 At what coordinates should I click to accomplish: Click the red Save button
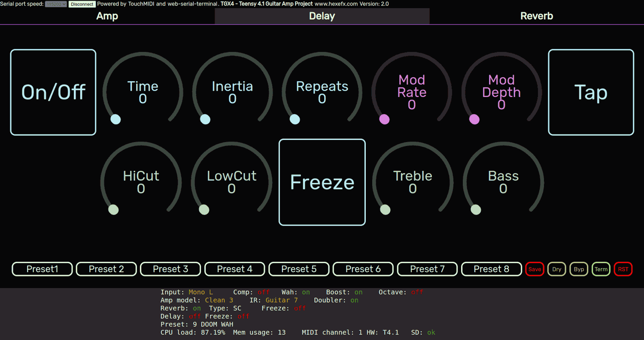coord(535,269)
